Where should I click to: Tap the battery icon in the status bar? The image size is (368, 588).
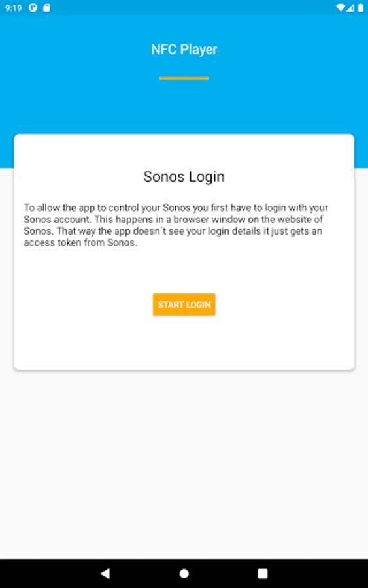click(x=361, y=8)
